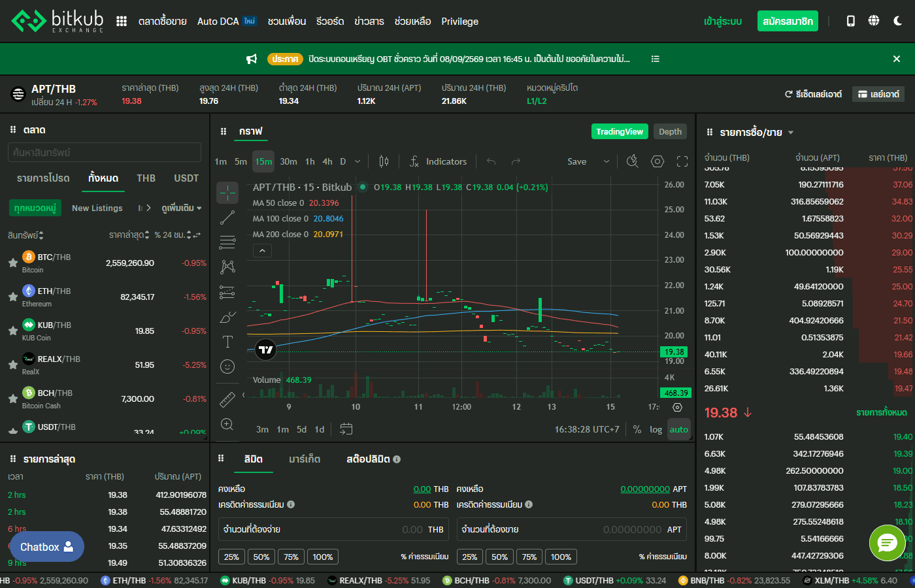915x588 pixels.
Task: Open the mobile app download icon
Action: tap(850, 21)
